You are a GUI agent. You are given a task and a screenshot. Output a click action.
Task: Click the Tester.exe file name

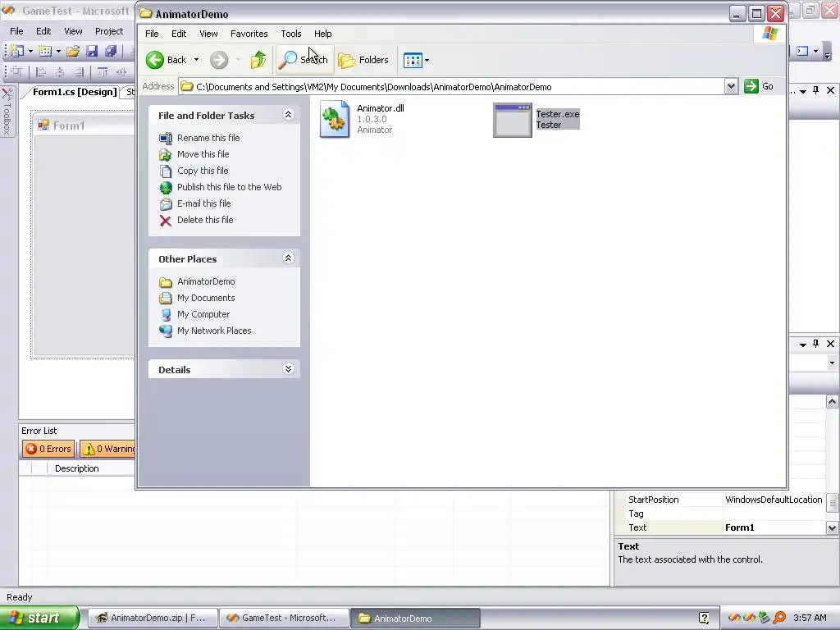tap(558, 114)
